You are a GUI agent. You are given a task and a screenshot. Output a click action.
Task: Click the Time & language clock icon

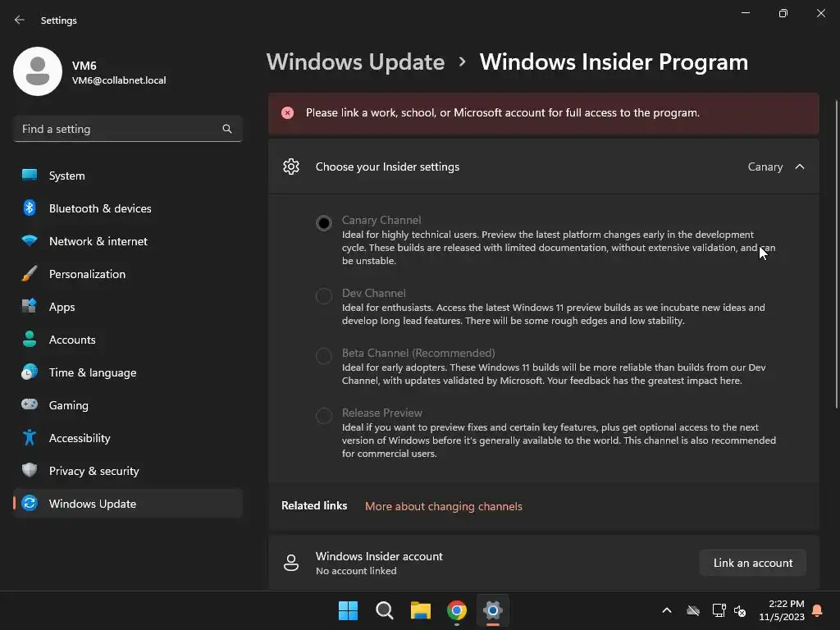point(30,372)
